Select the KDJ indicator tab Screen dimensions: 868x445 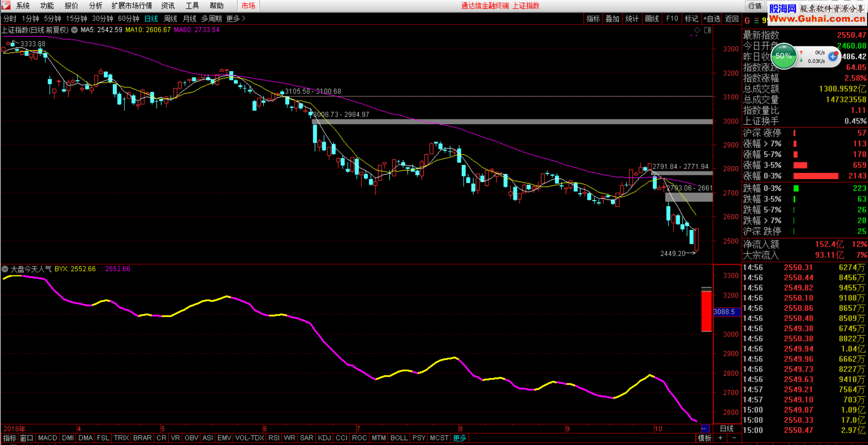(324, 438)
